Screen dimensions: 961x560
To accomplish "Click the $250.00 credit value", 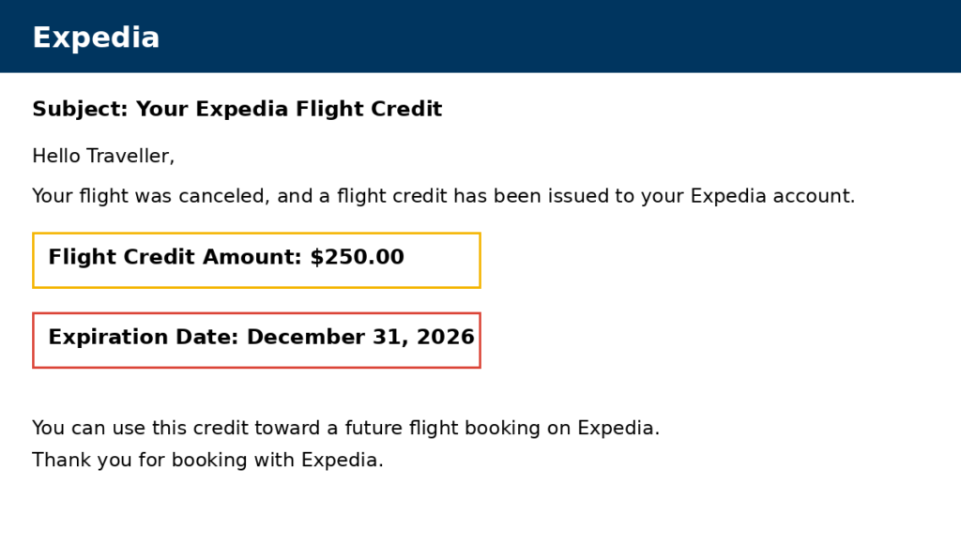I will 357,257.
